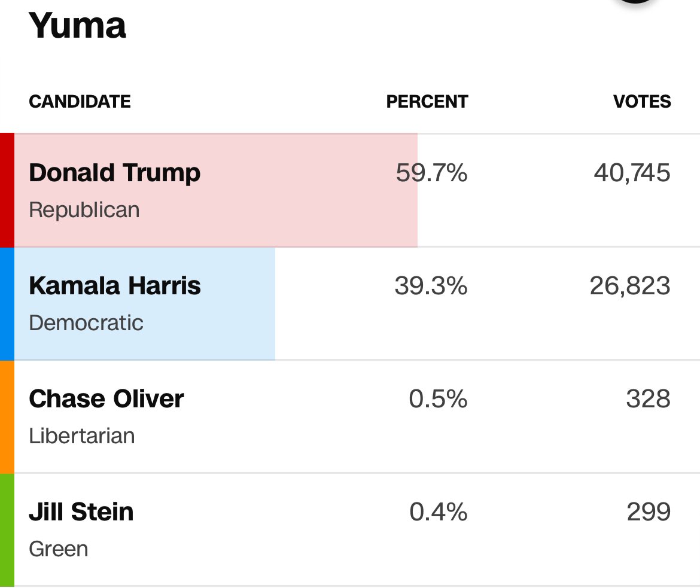Viewport: 700px width, 588px height.
Task: Click the Yuma county heading
Action: (x=78, y=26)
